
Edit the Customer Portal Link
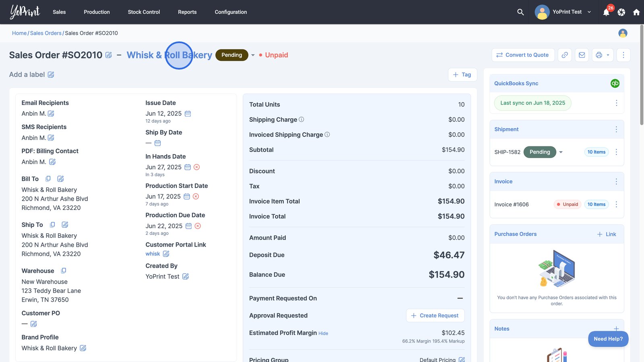[166, 254]
